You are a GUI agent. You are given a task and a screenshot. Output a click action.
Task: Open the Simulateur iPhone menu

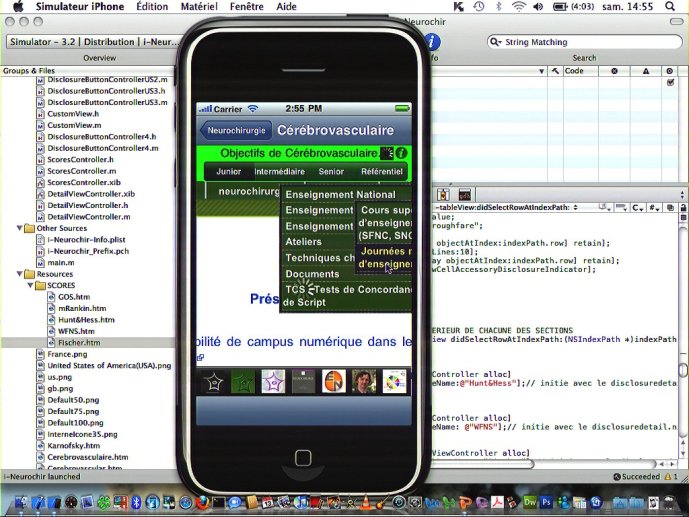coord(80,7)
